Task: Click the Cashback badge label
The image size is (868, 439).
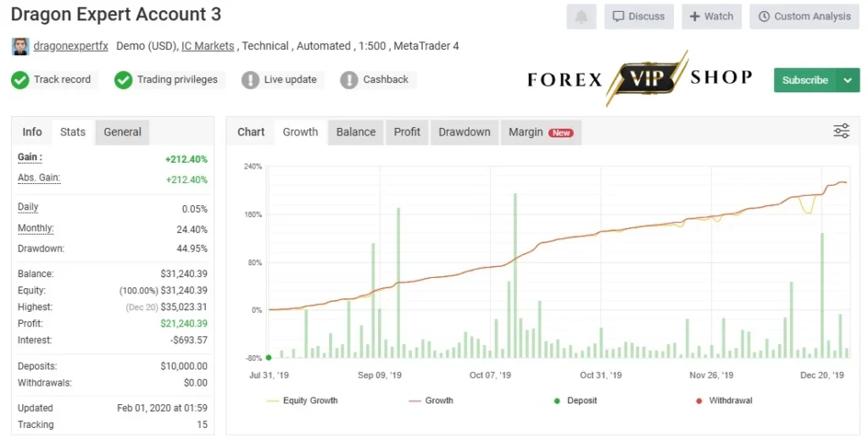Action: (x=386, y=80)
